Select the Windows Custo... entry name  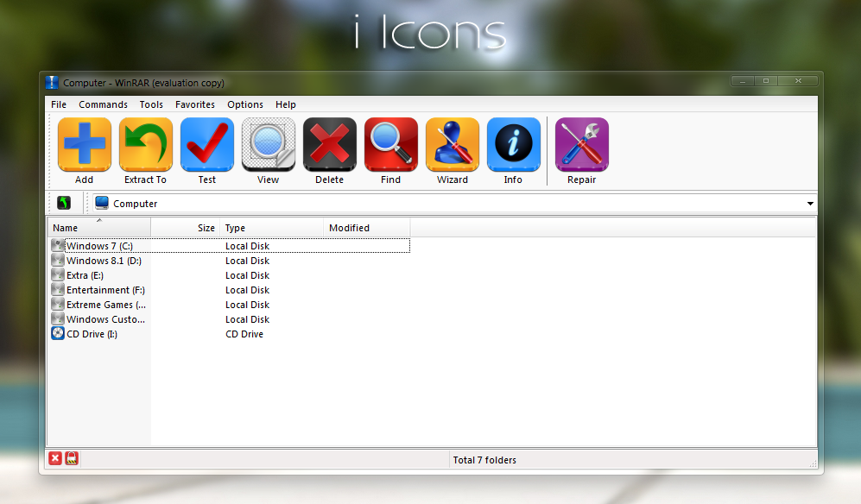coord(105,319)
